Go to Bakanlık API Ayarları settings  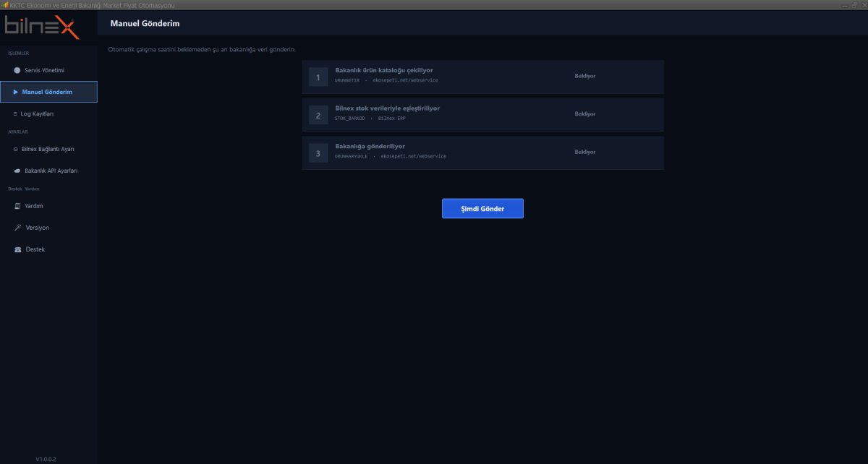[x=51, y=171]
